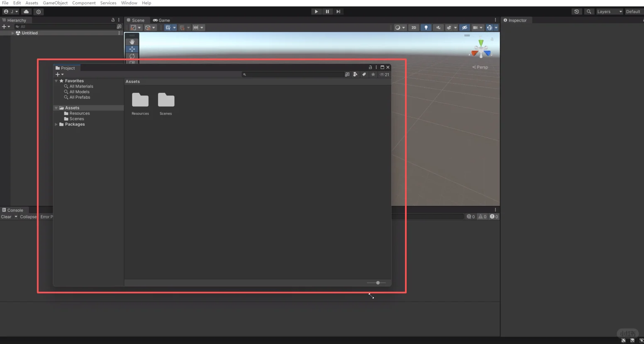Screen dimensions: 644x344
Task: Collapse the Assets folder in Project tree
Action: (56, 108)
